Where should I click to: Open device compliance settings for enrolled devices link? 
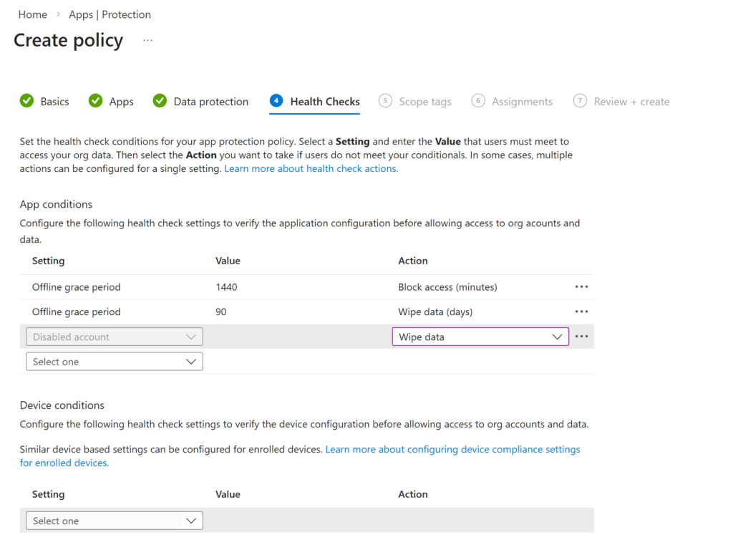[x=452, y=450]
